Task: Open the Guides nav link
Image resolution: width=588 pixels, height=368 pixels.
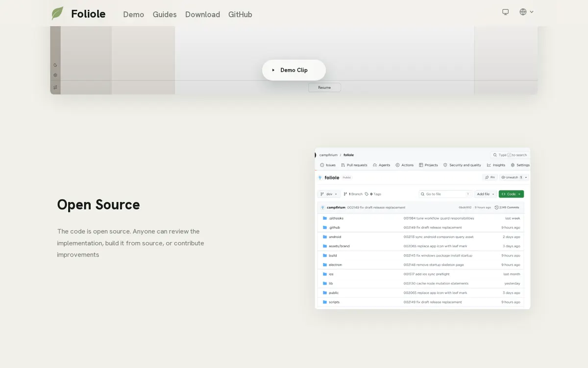Action: 165,14
